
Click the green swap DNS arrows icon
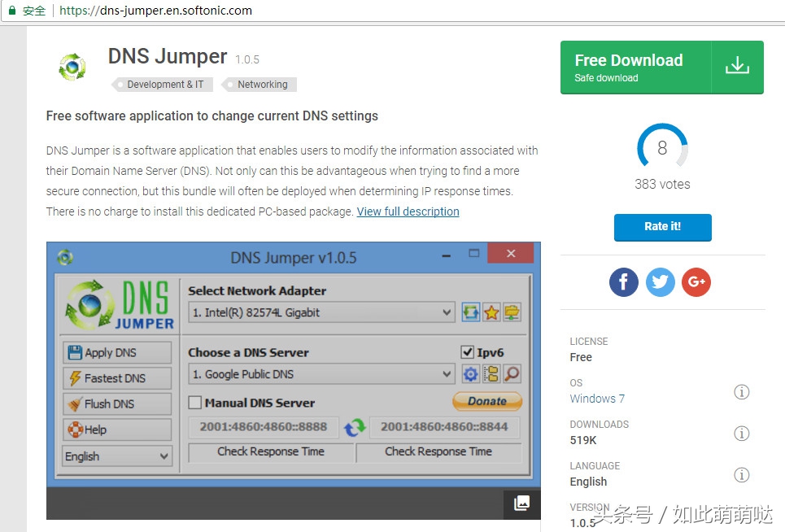coord(355,427)
